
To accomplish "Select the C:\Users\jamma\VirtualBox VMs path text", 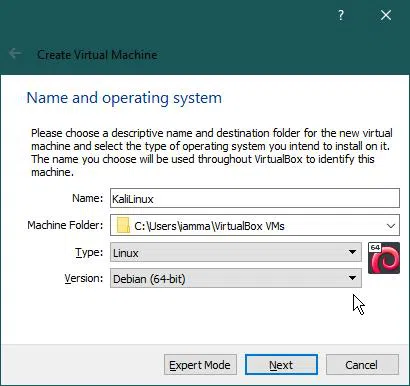I will [209, 226].
